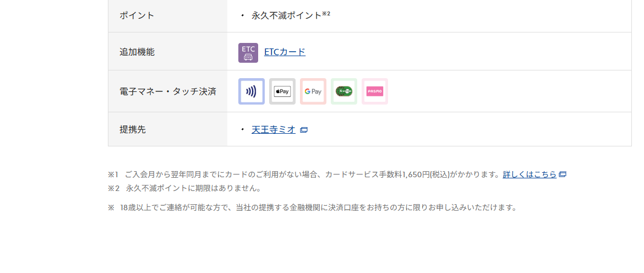Click the ※2 永久不滅ポイントに期限はありません note
The image size is (644, 273).
point(184,188)
